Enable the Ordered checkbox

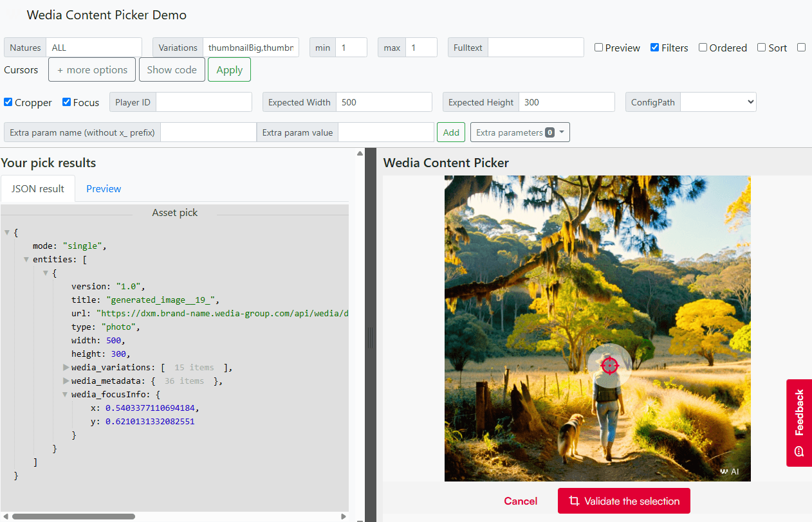click(703, 47)
